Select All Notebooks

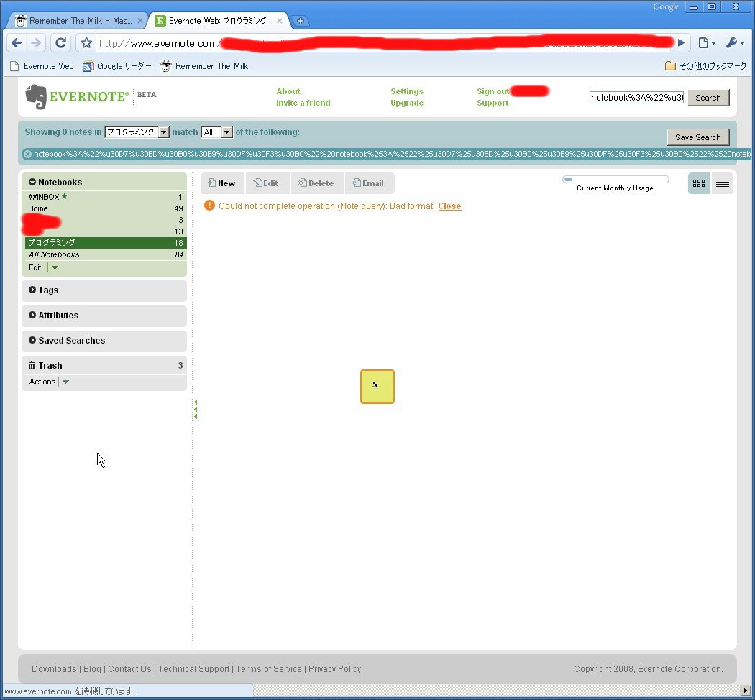click(x=106, y=254)
